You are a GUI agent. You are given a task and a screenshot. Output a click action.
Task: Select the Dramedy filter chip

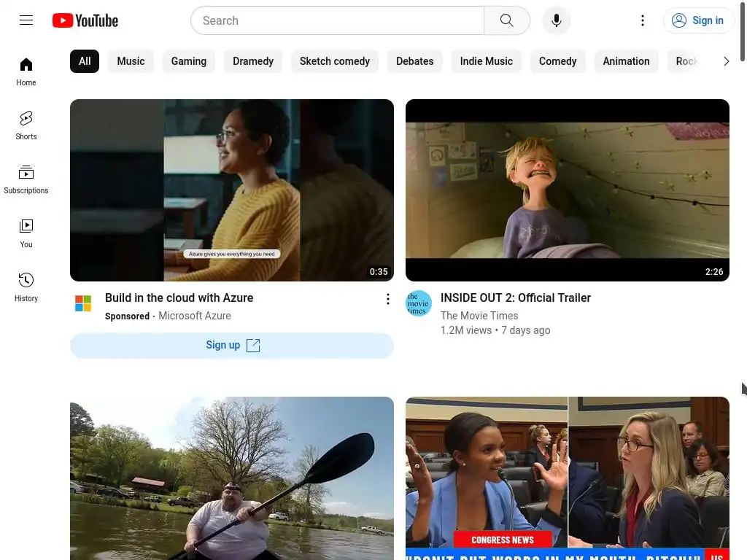pos(253,61)
